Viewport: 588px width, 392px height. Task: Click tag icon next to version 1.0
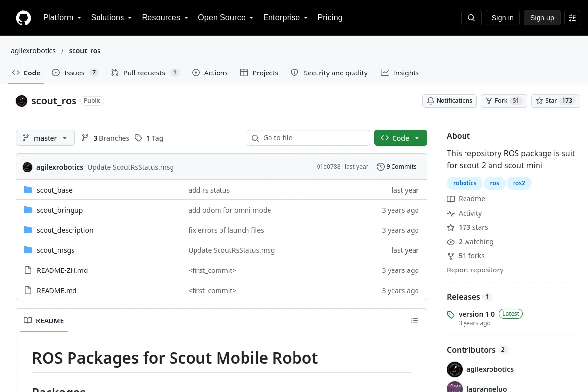(x=451, y=314)
